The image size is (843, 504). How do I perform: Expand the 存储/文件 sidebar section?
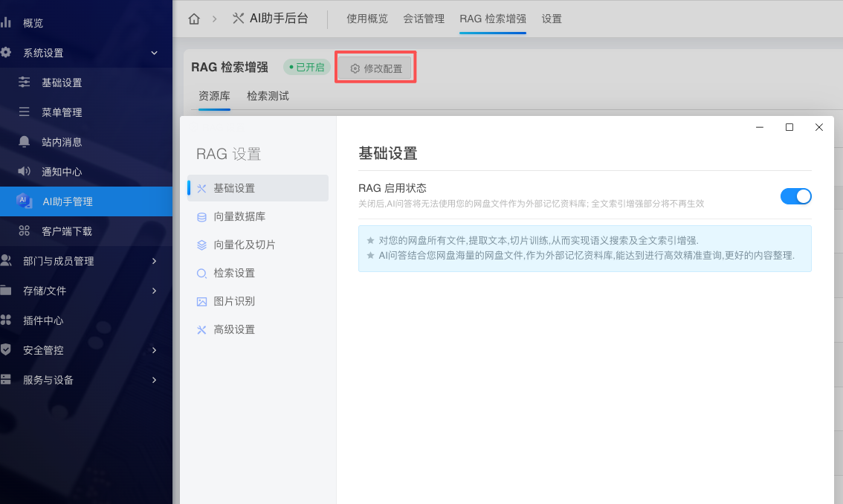coord(154,291)
